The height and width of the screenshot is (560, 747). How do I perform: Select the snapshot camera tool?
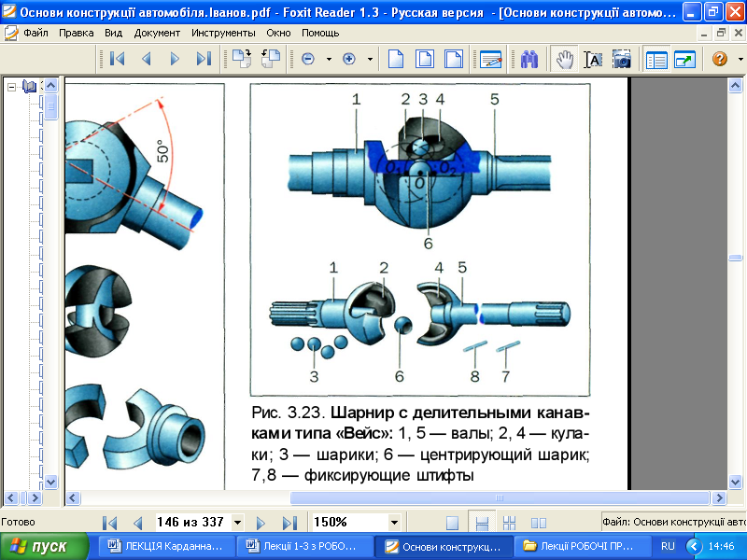pyautogui.click(x=622, y=60)
